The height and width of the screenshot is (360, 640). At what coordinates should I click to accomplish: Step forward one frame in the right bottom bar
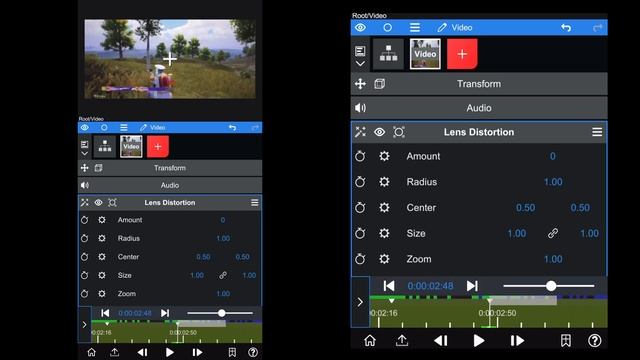click(x=517, y=340)
